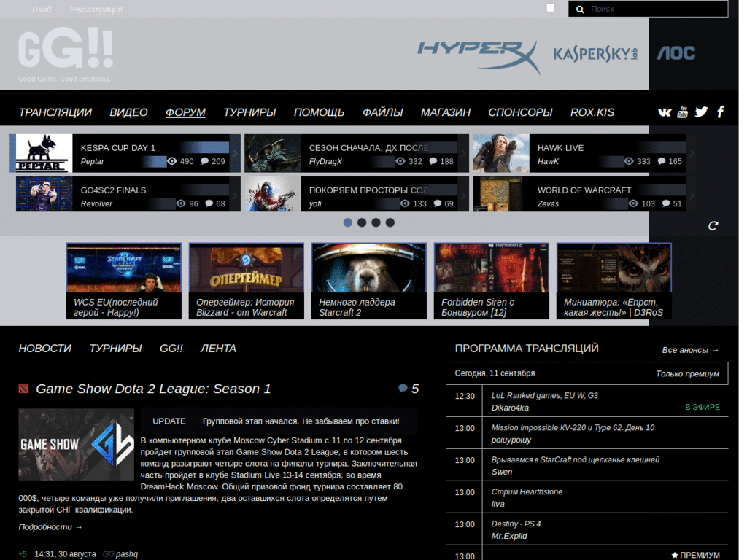The width and height of the screenshot is (747, 560).
Task: Open the Kaspersky lab sponsor logo
Action: click(x=595, y=54)
